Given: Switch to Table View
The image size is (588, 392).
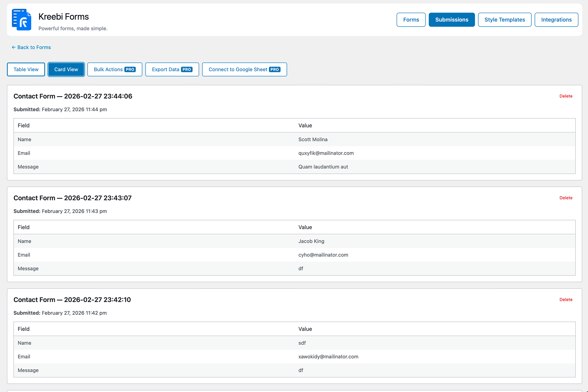Looking at the screenshot, I should [26, 69].
